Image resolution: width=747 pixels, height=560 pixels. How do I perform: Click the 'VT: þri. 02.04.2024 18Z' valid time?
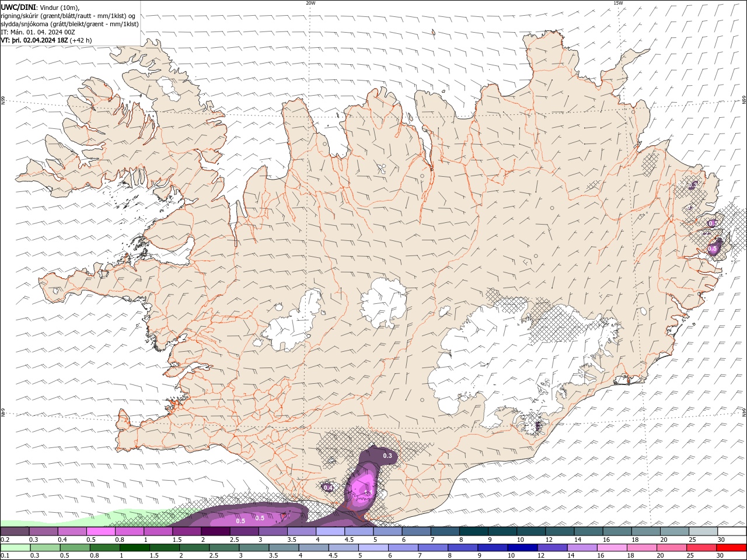click(x=34, y=40)
